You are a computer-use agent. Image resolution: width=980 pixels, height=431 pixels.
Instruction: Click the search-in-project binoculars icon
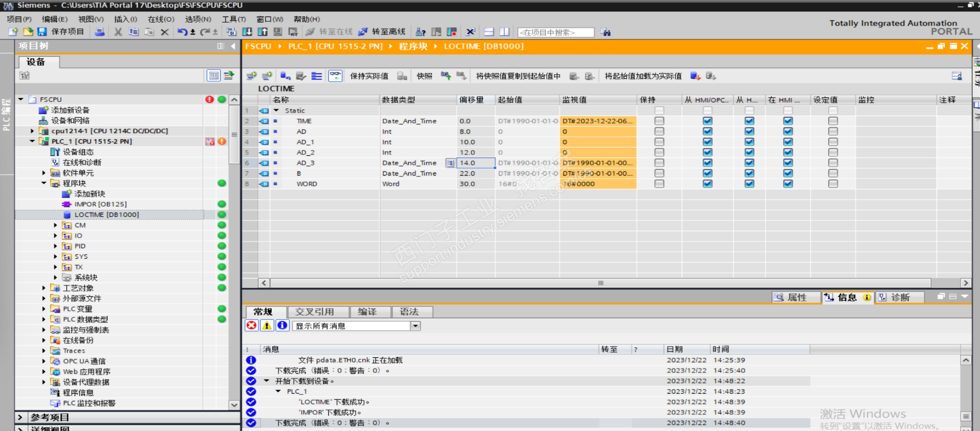point(606,32)
